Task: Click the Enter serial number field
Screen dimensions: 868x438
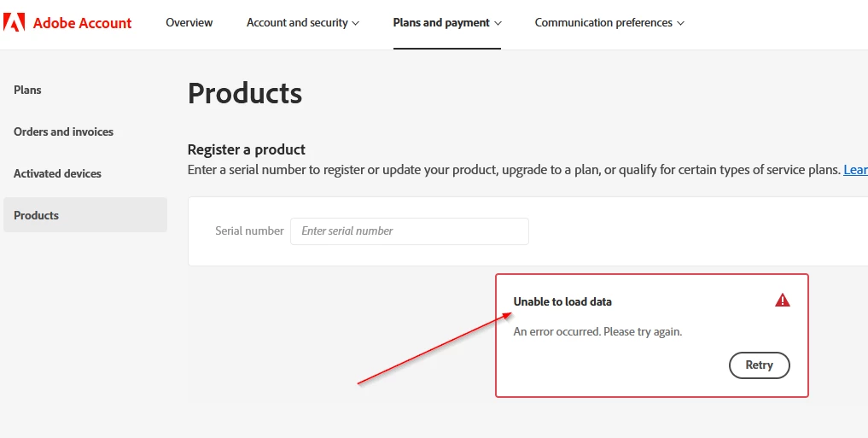Action: click(410, 231)
